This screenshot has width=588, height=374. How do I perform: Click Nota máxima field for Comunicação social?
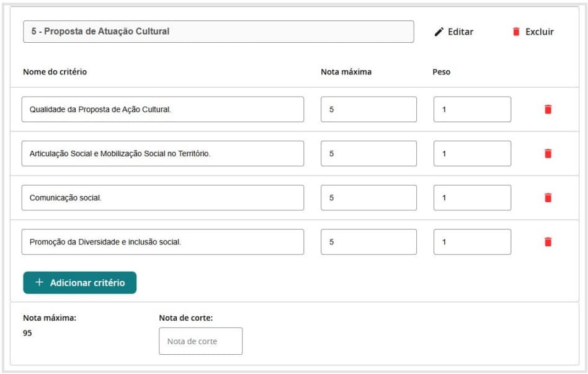[x=368, y=198]
